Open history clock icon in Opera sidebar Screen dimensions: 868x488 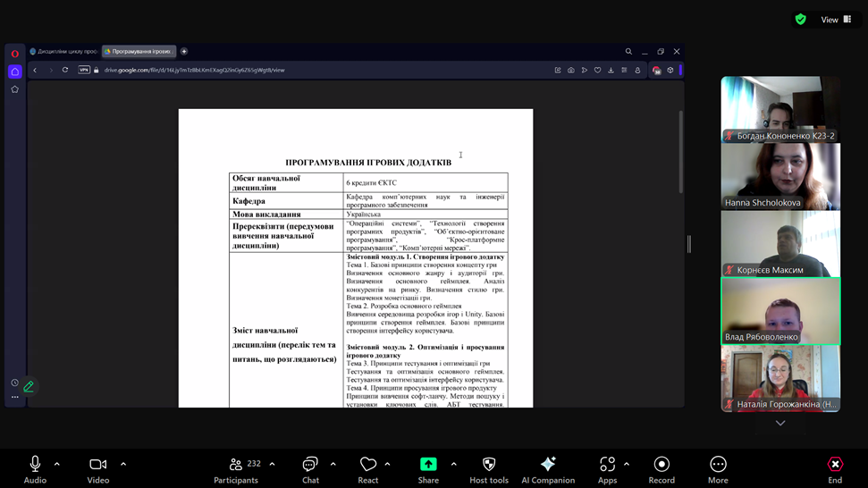point(15,383)
